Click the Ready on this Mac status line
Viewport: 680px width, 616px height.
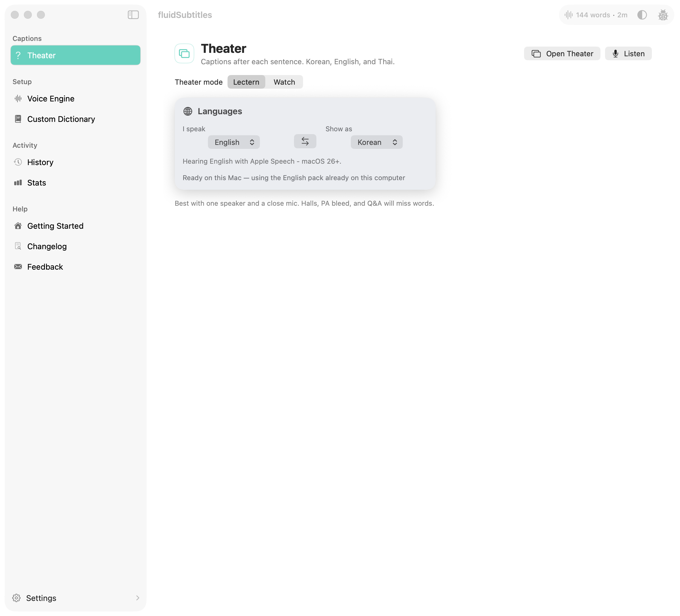coord(293,178)
